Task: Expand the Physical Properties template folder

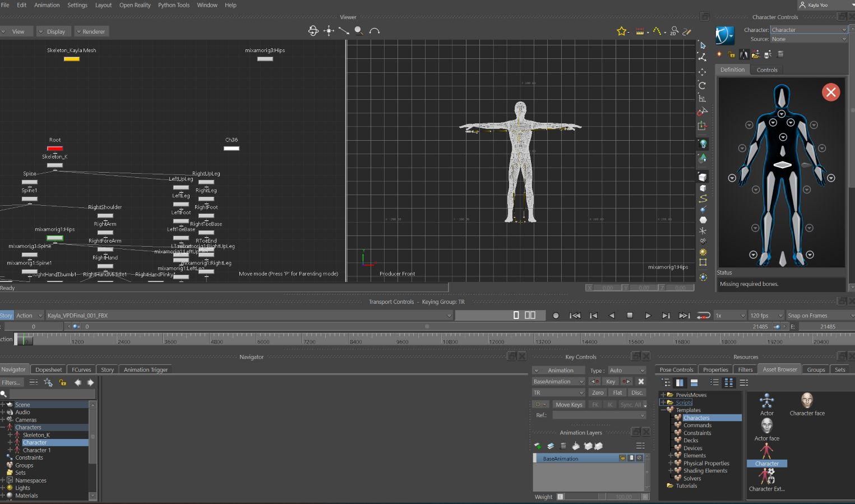Action: [x=671, y=463]
